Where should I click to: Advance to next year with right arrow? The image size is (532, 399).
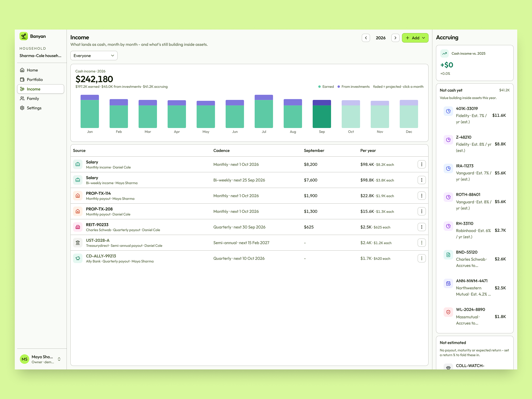click(x=395, y=38)
